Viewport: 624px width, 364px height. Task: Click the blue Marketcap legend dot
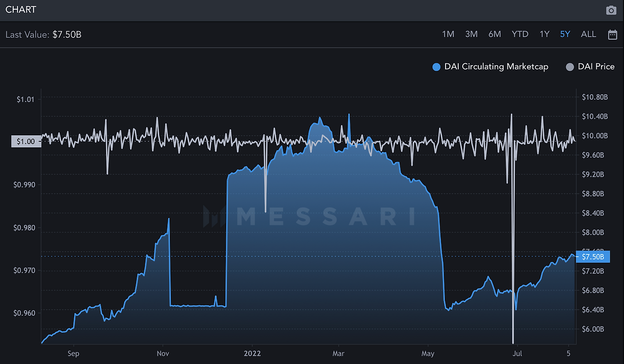click(x=437, y=67)
